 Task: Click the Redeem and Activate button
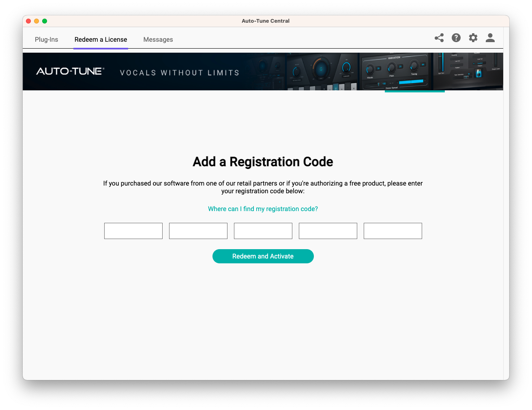(263, 256)
